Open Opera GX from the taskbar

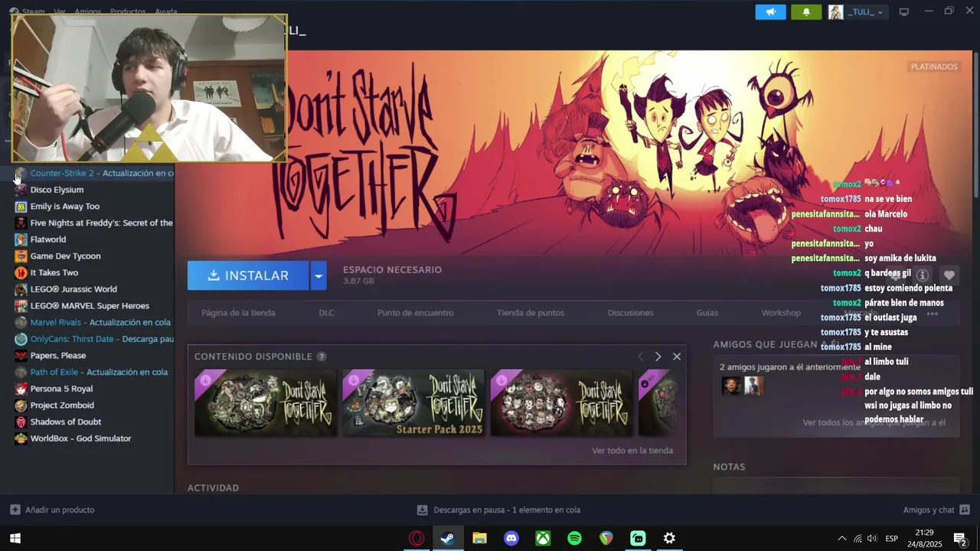coord(416,539)
